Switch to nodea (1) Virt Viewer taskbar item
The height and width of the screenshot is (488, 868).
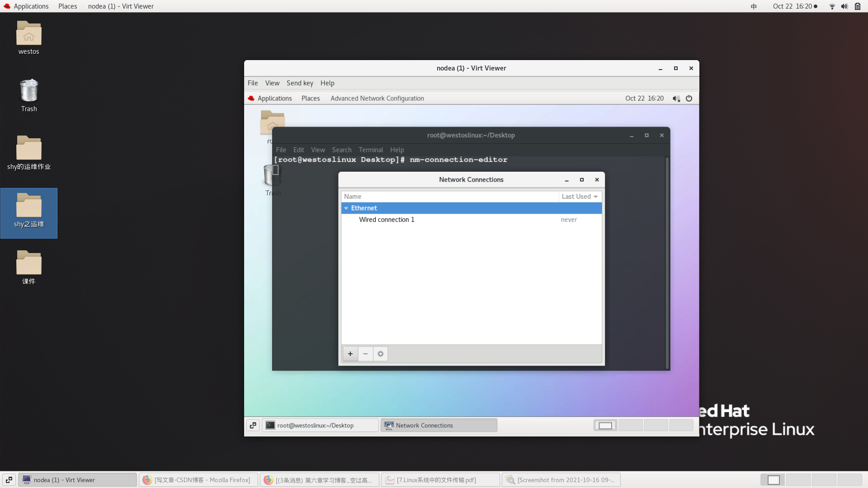pyautogui.click(x=77, y=480)
